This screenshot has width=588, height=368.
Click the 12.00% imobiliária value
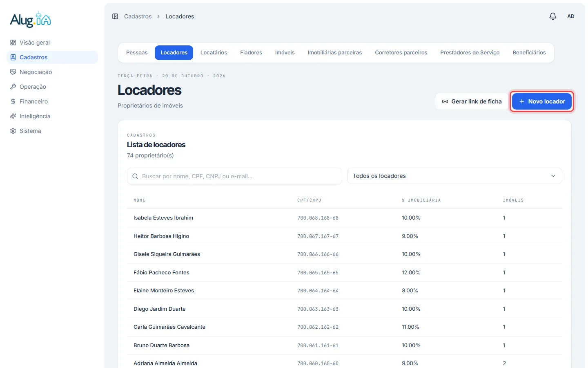coord(411,273)
